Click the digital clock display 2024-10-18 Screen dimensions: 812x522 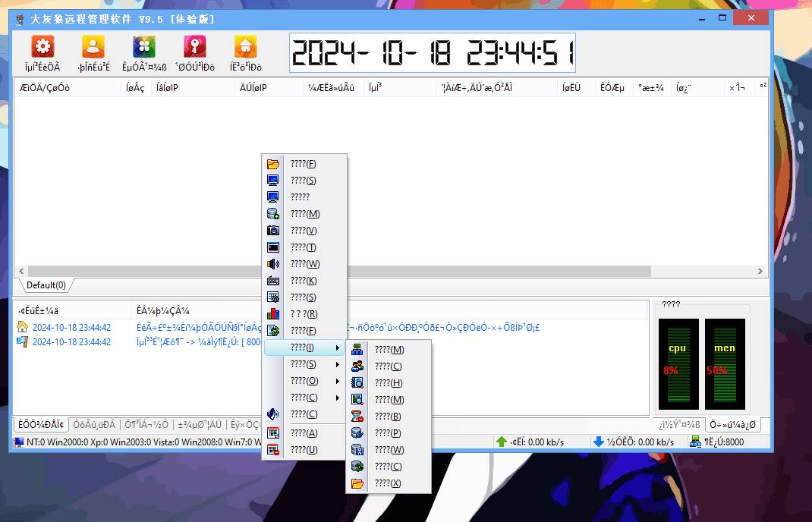[433, 53]
